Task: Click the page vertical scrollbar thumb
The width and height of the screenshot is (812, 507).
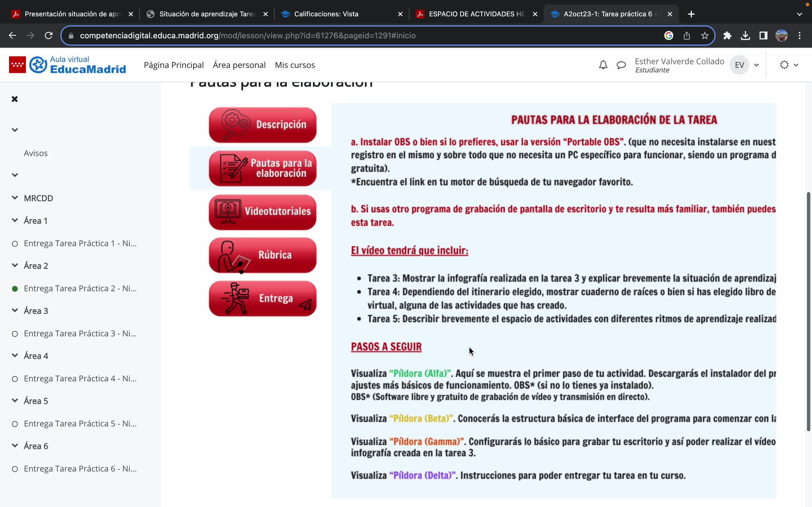Action: [808, 312]
